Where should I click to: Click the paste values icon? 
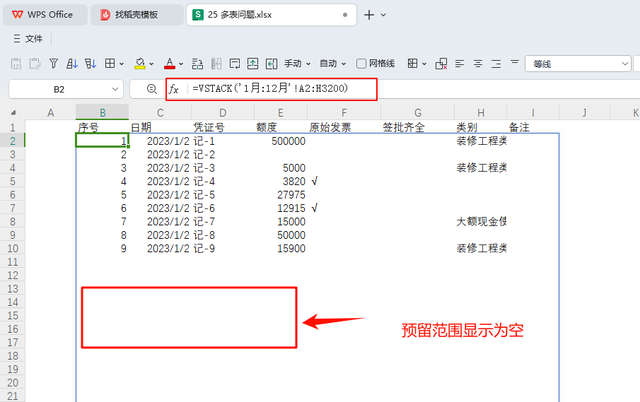pyautogui.click(x=16, y=64)
